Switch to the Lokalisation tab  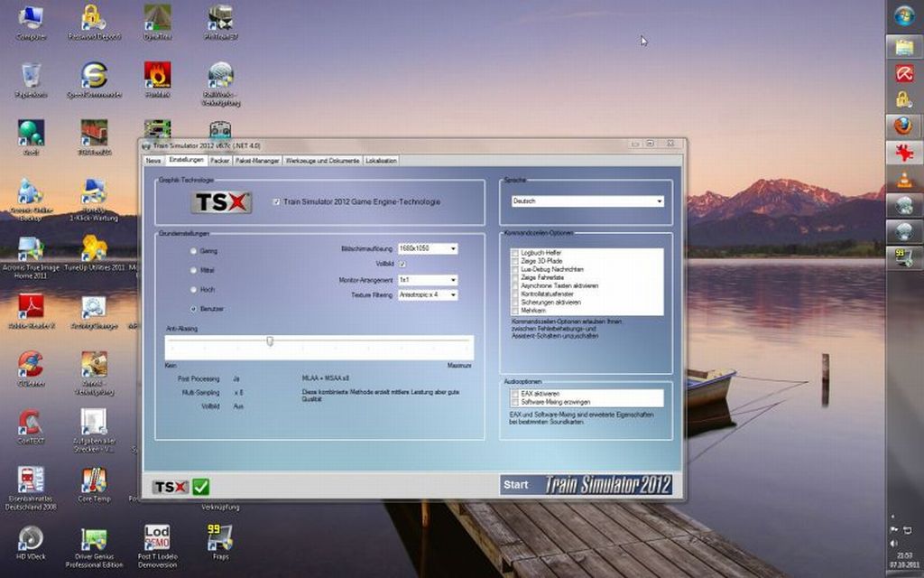(382, 161)
